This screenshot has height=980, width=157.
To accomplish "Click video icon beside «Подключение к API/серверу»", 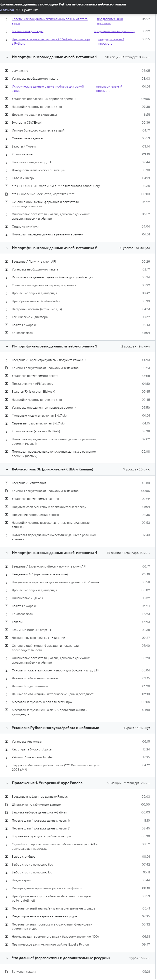I will pos(6,384).
